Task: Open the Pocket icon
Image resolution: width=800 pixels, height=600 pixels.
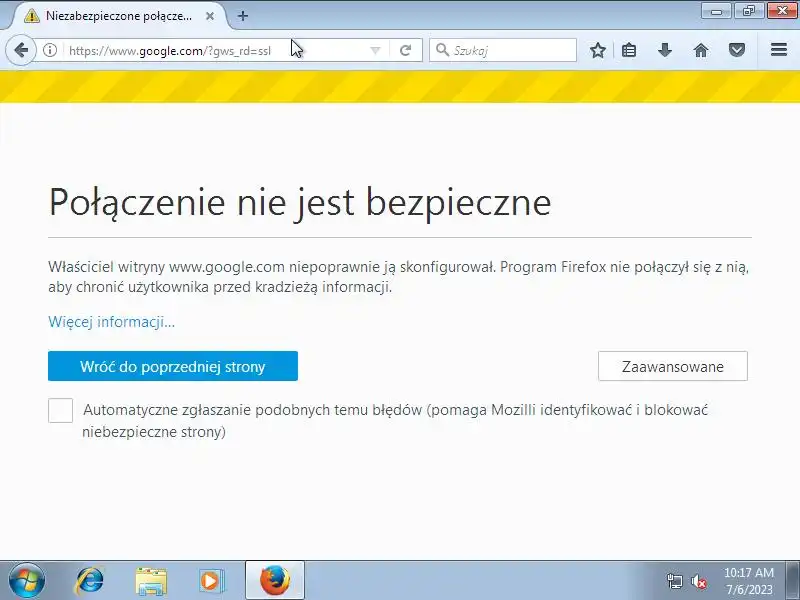Action: pos(736,50)
